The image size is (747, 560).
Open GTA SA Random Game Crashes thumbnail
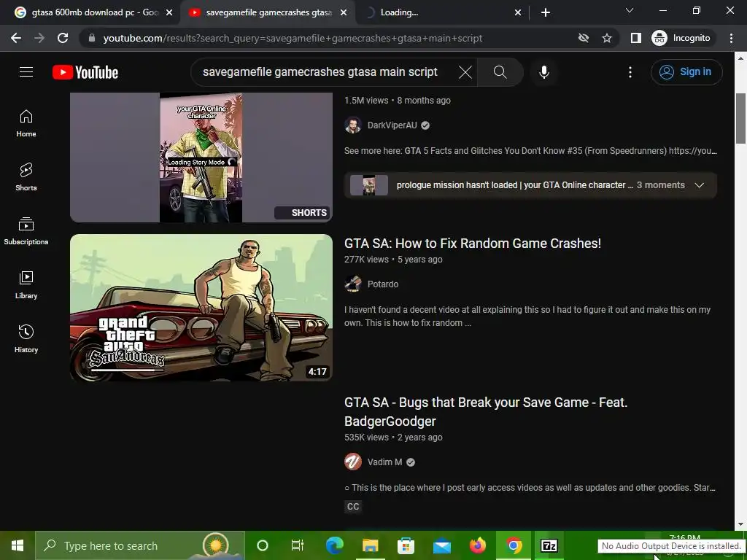click(x=201, y=308)
